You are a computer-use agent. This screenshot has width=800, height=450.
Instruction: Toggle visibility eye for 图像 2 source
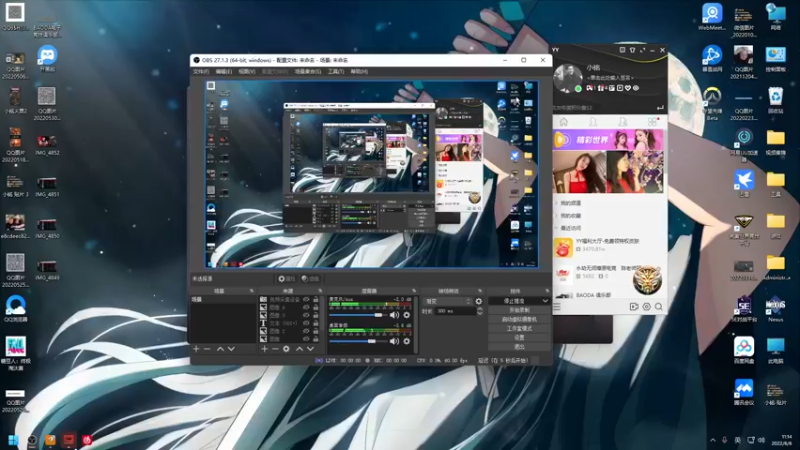[x=306, y=331]
